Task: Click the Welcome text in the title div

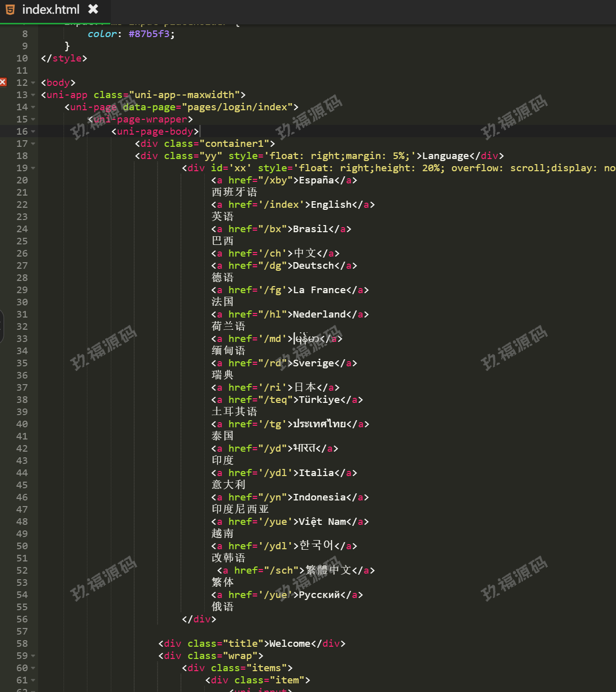Action: [x=290, y=644]
